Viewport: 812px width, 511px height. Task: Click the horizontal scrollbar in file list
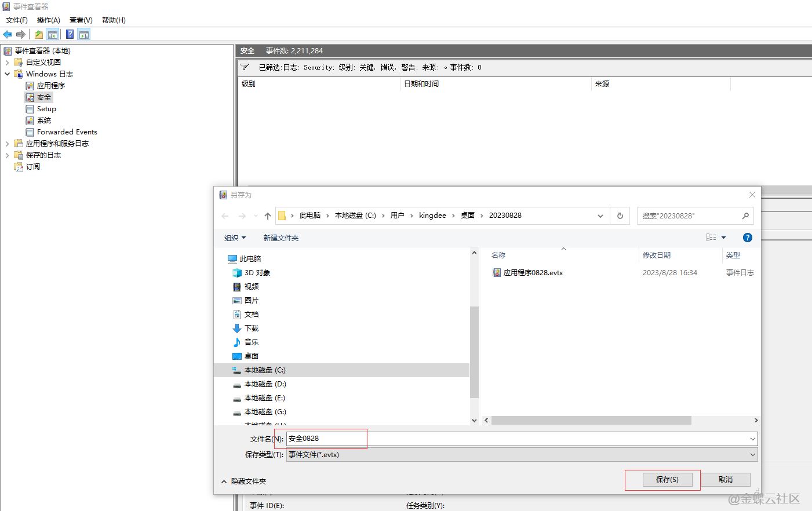pos(591,421)
